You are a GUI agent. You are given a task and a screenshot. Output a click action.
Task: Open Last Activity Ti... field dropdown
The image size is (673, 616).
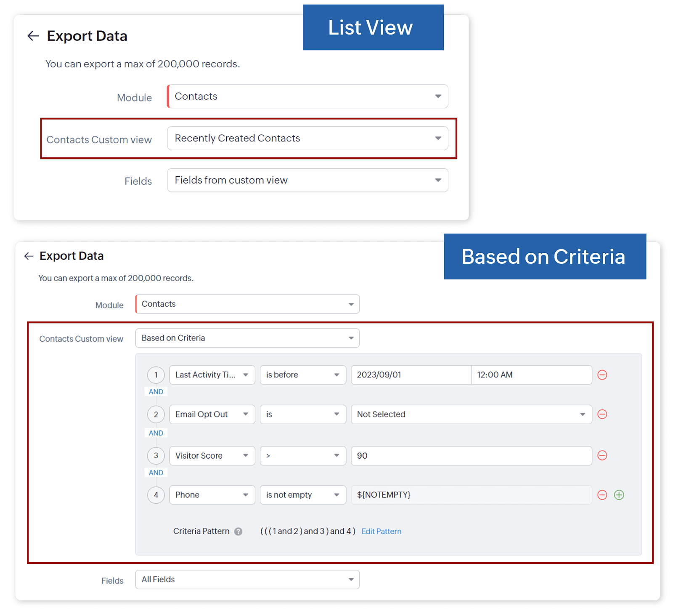212,375
